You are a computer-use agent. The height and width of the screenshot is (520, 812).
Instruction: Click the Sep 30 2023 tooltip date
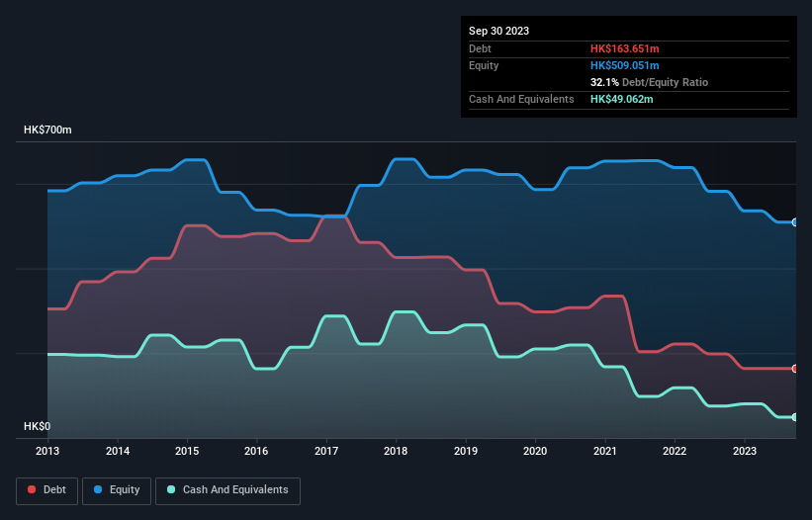tap(498, 31)
